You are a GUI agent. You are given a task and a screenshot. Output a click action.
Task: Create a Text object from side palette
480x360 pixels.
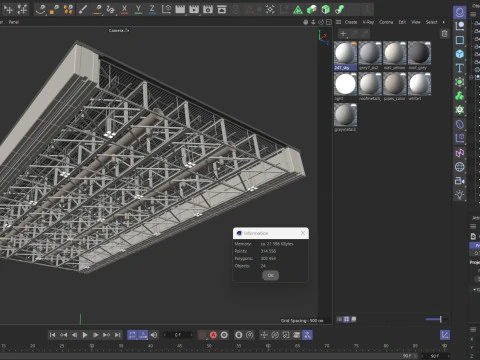pyautogui.click(x=460, y=68)
